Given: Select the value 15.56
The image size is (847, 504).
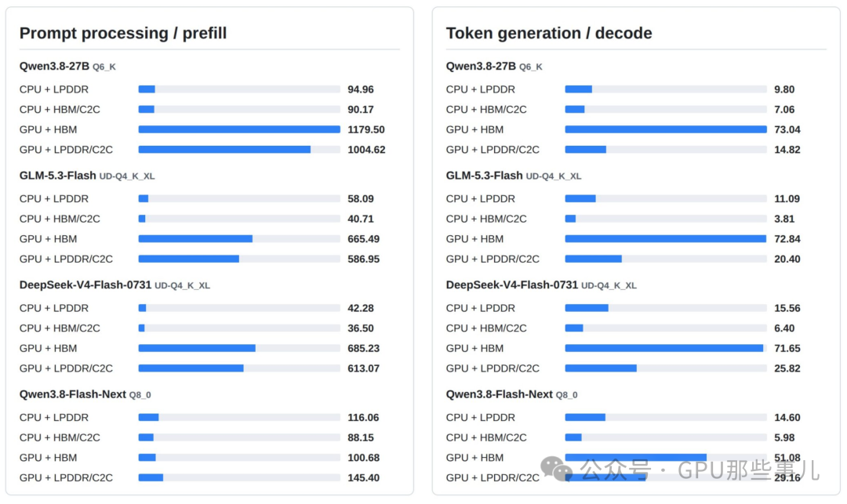Looking at the screenshot, I should tap(787, 308).
